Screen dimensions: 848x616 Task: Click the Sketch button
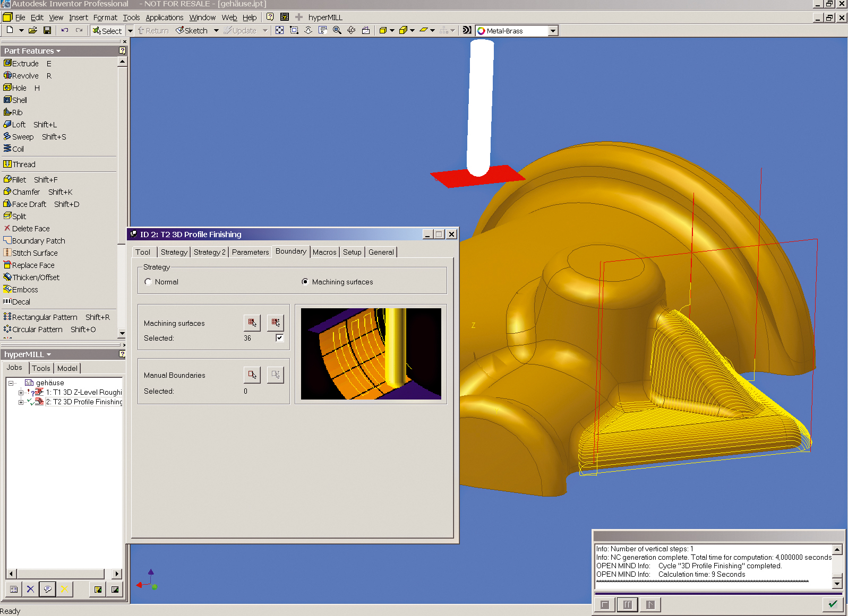pyautogui.click(x=192, y=31)
